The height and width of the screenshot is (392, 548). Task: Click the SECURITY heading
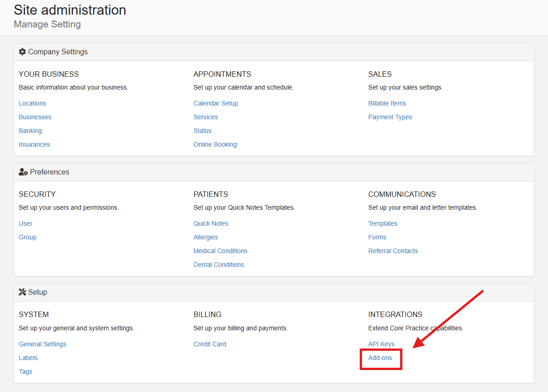37,194
